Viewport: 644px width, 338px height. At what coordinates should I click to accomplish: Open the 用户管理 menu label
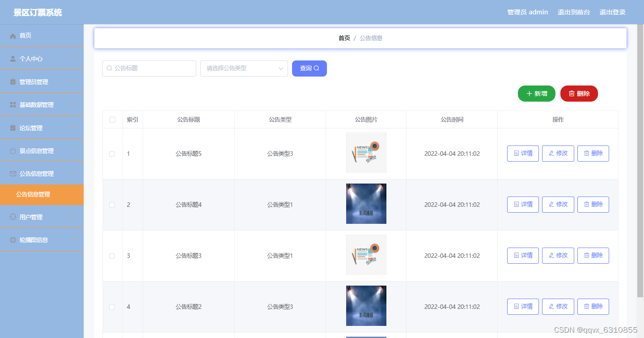[x=31, y=217]
